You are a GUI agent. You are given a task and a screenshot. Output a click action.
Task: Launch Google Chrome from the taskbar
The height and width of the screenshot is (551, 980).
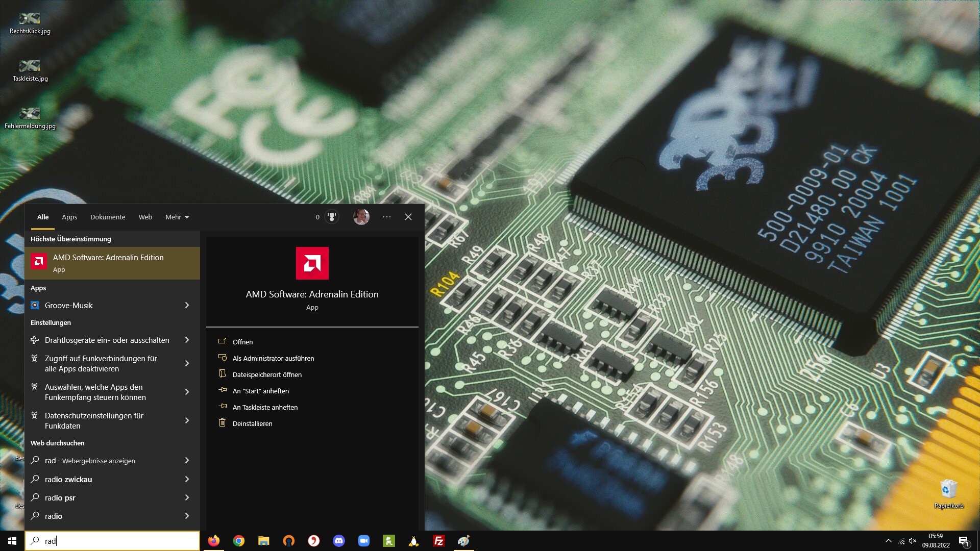(x=238, y=541)
